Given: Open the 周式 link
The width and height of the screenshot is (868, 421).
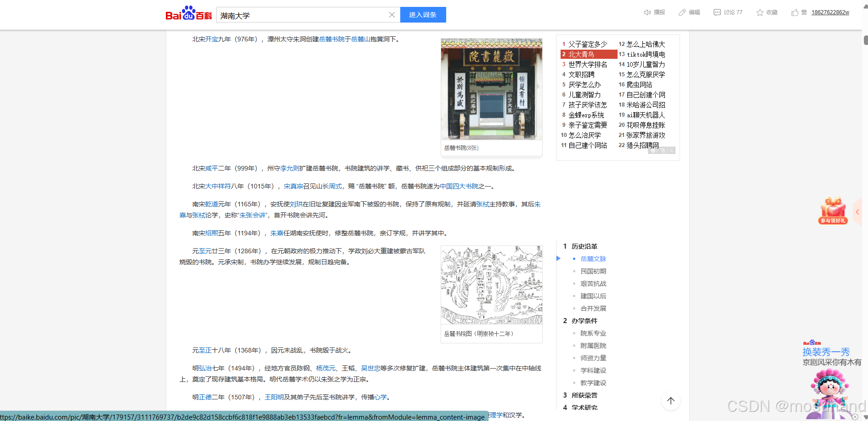Looking at the screenshot, I should click(x=335, y=187).
